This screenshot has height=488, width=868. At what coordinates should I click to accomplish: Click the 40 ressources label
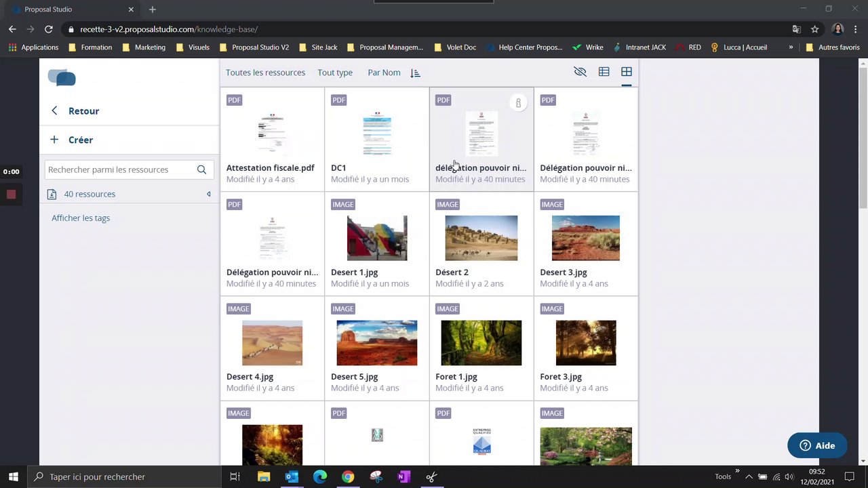(x=90, y=194)
